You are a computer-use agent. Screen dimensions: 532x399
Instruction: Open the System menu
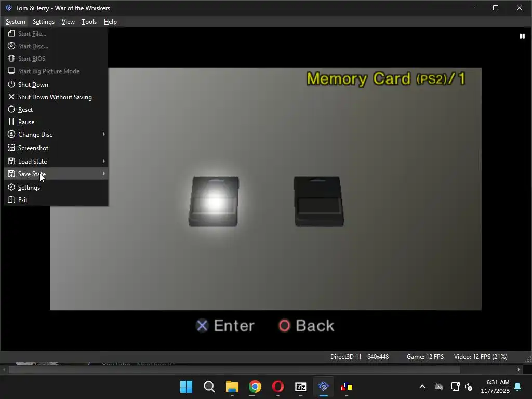pos(15,22)
